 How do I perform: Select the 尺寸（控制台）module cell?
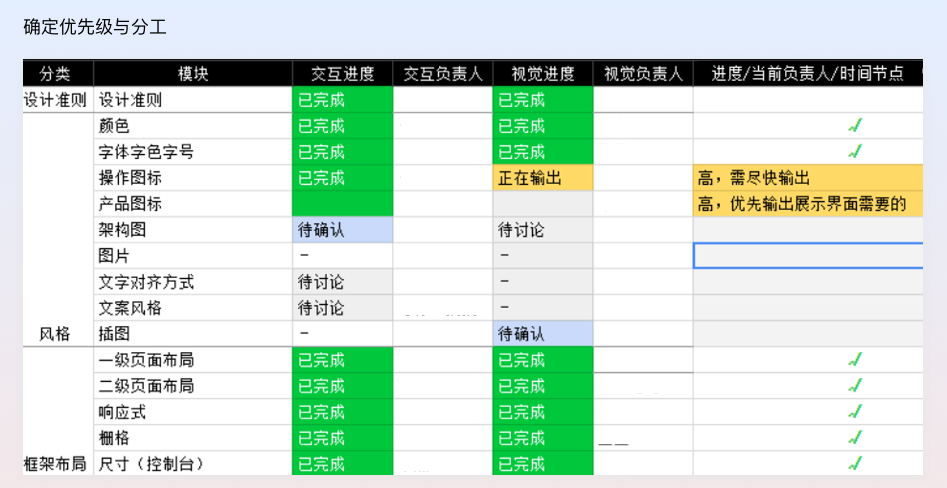point(193,463)
